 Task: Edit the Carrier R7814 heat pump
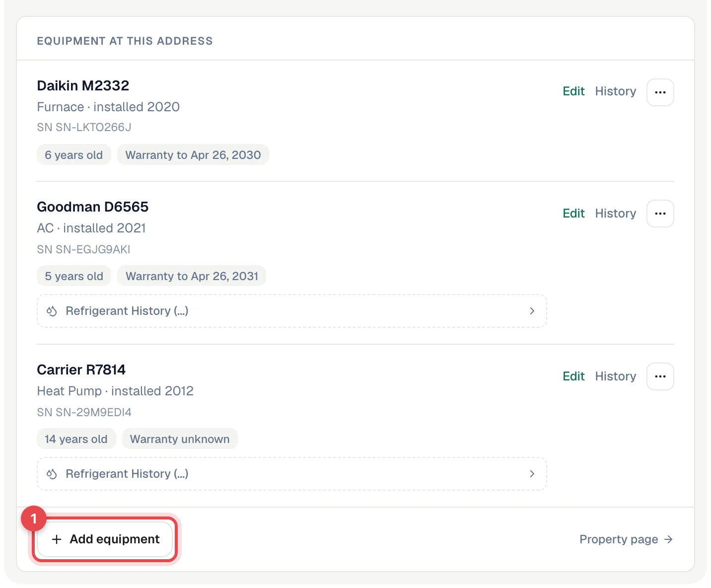point(573,376)
